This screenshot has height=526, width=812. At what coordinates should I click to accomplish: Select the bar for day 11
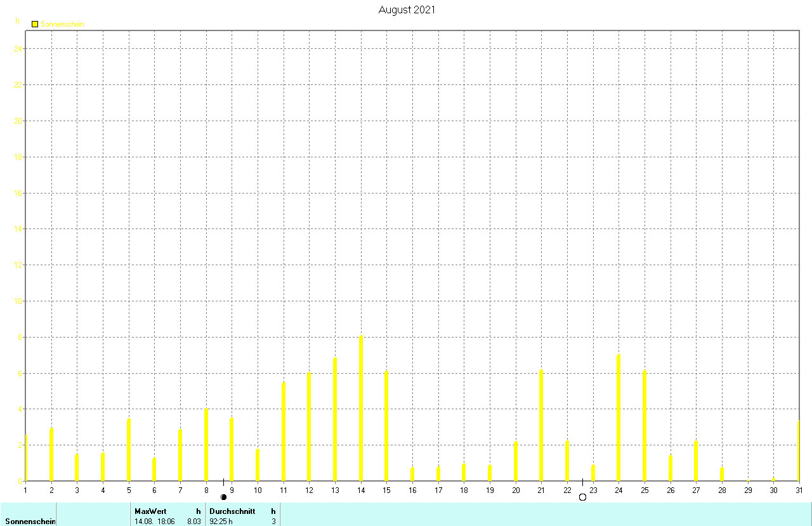284,431
